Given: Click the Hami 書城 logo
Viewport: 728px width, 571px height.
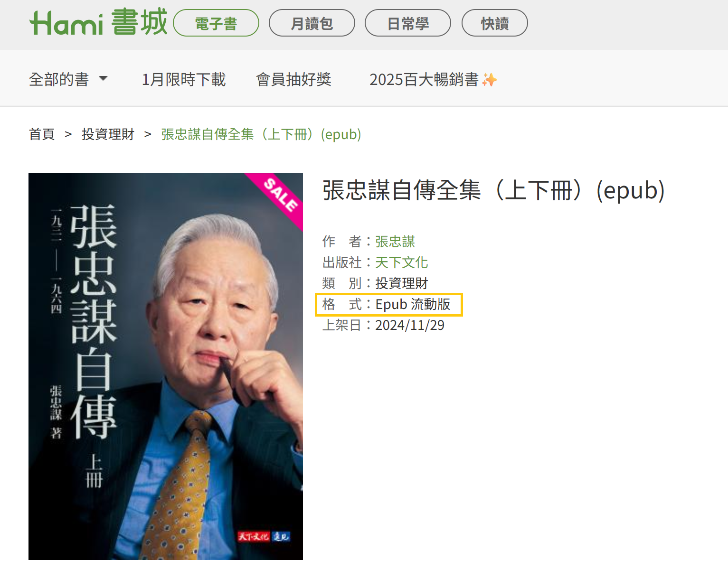Looking at the screenshot, I should (x=98, y=22).
